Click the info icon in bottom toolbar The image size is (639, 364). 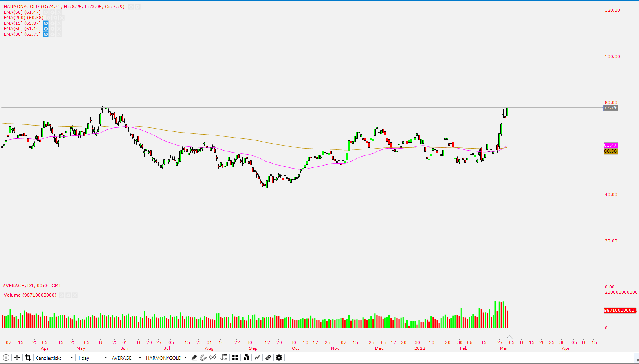pos(6,358)
